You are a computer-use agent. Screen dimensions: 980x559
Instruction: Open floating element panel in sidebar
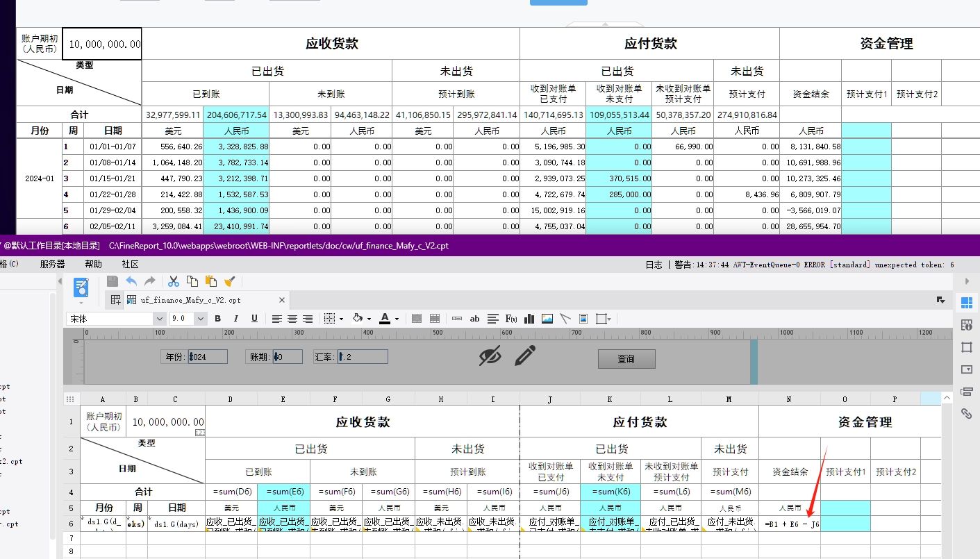[x=966, y=347]
